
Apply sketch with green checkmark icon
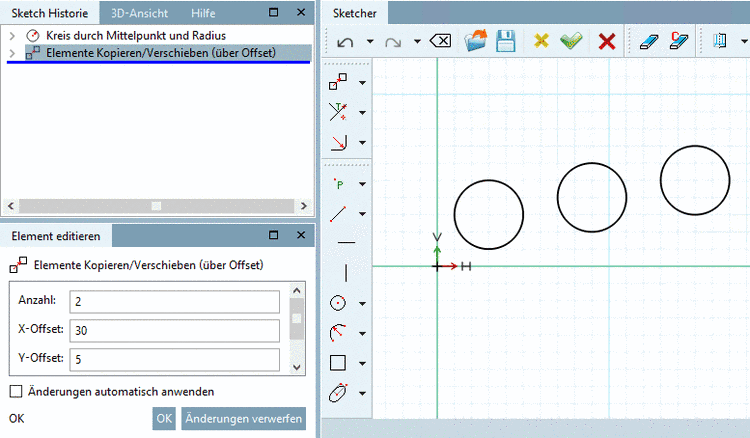tap(571, 41)
